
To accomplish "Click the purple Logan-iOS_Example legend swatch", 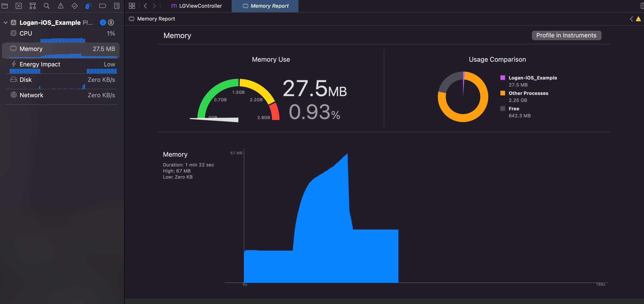I will pos(502,78).
